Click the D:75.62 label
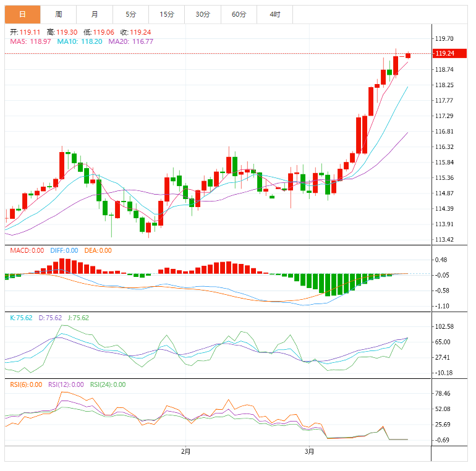 click(50, 318)
